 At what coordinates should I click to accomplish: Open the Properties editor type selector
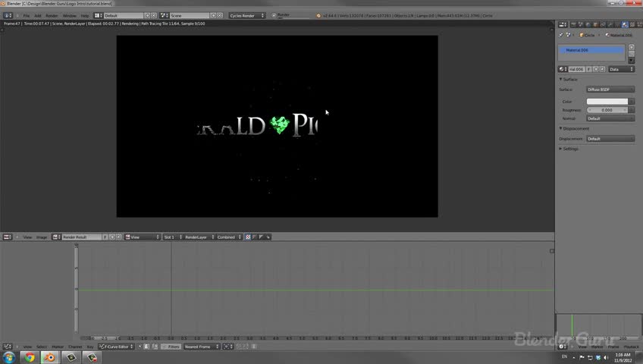click(x=563, y=24)
